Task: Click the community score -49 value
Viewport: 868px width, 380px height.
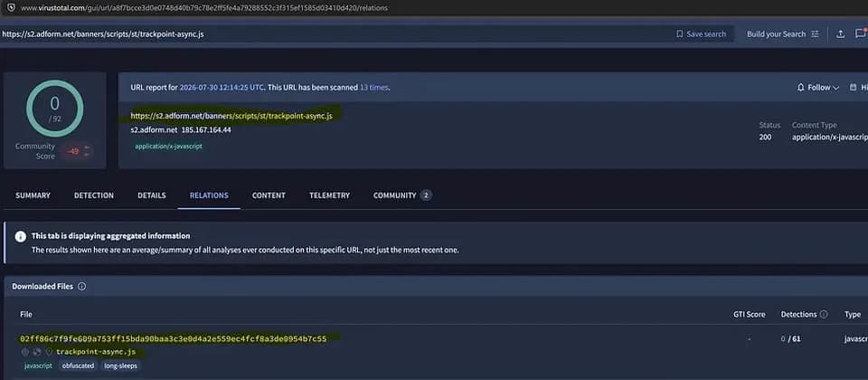Action: [72, 151]
